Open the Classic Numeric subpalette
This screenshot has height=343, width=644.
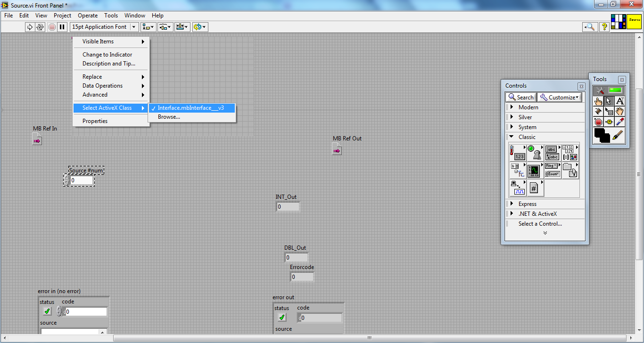[518, 153]
